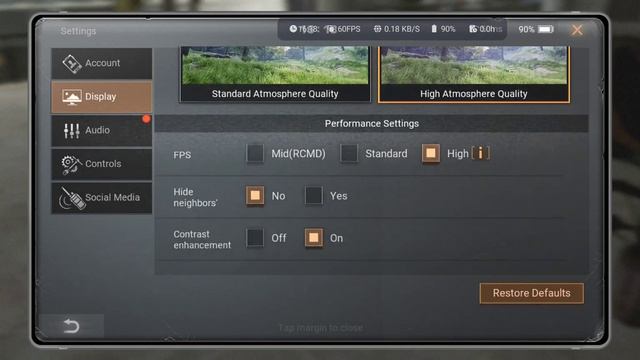
Task: Choose High Atmosphere Quality thumbnail
Action: tap(473, 74)
